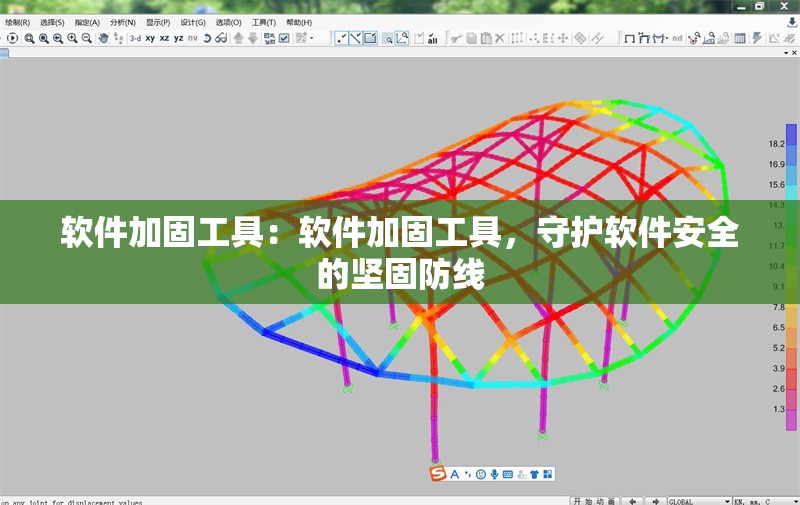The width and height of the screenshot is (800, 505).
Task: Toggle the snap to line ends button
Action: coord(356,38)
